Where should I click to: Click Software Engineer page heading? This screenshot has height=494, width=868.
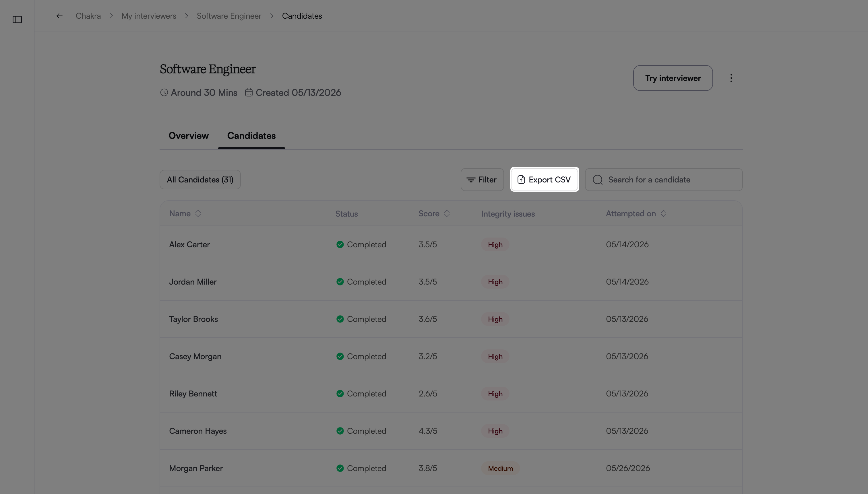coord(208,69)
